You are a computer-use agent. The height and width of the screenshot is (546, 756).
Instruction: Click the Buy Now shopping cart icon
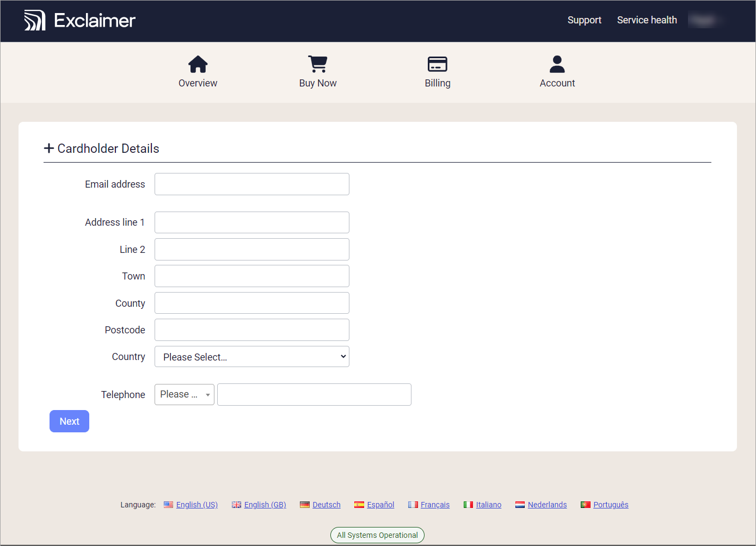point(318,64)
